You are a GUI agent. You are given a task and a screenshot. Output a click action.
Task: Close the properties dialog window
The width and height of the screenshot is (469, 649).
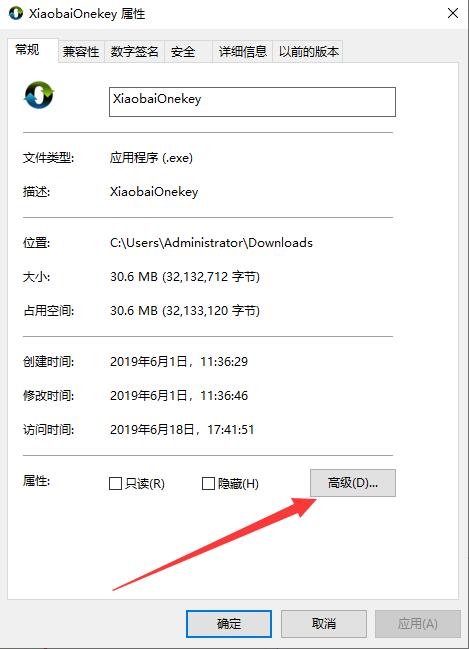pyautogui.click(x=453, y=13)
